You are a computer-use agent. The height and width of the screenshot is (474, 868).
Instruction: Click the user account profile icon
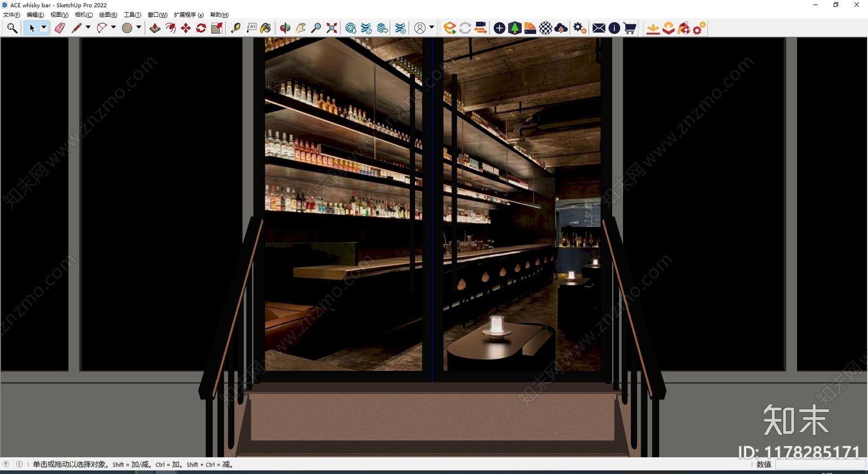420,28
